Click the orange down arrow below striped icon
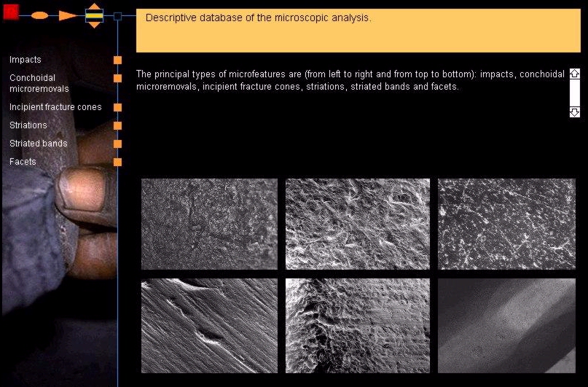 tap(95, 25)
